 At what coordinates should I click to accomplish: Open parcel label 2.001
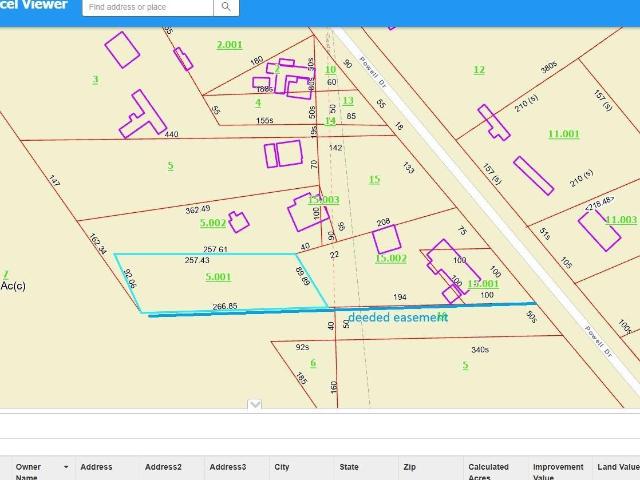229,44
